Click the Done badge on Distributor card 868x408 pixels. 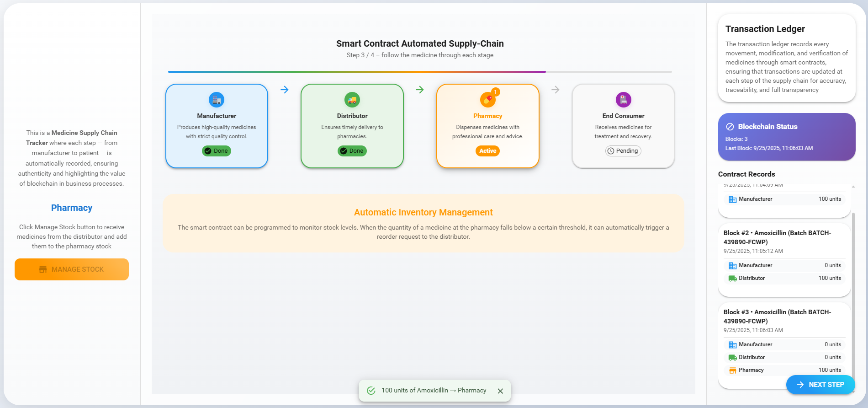(352, 151)
